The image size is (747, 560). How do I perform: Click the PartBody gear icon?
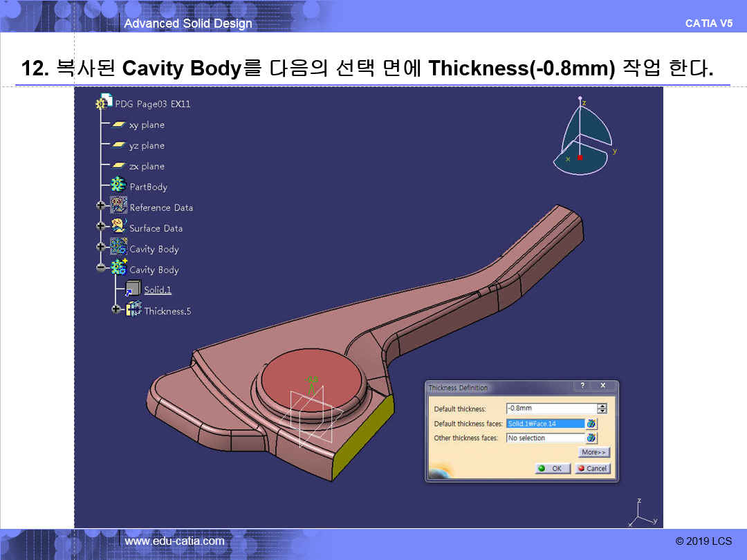click(x=118, y=186)
